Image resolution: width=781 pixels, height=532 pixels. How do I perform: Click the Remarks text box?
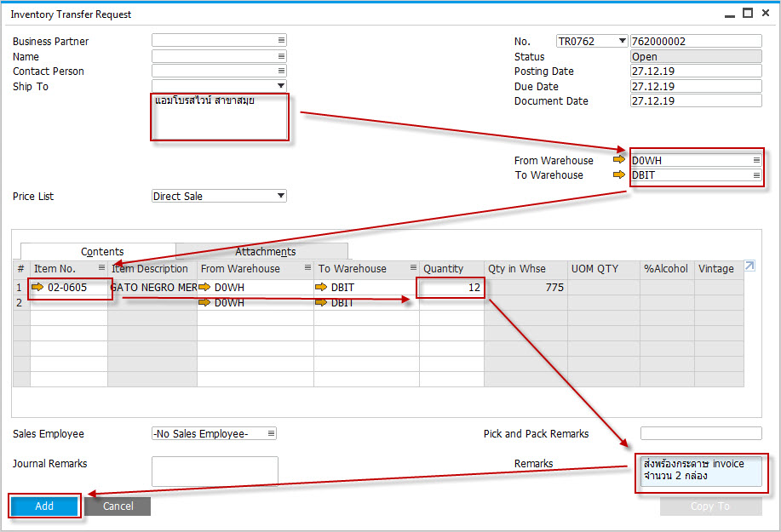click(701, 472)
